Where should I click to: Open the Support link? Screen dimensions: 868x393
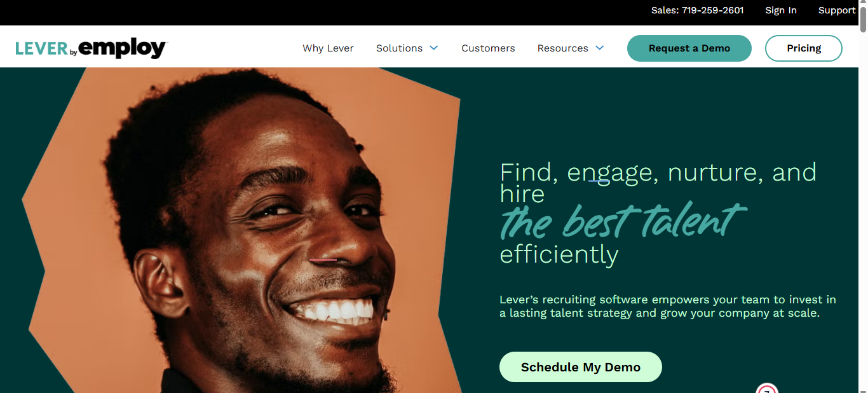tap(837, 10)
